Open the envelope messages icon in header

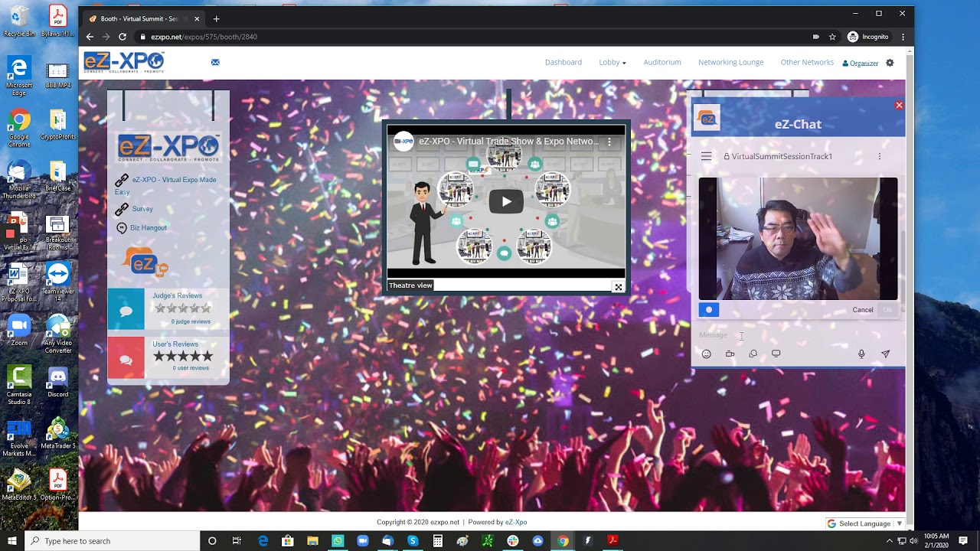pyautogui.click(x=215, y=62)
